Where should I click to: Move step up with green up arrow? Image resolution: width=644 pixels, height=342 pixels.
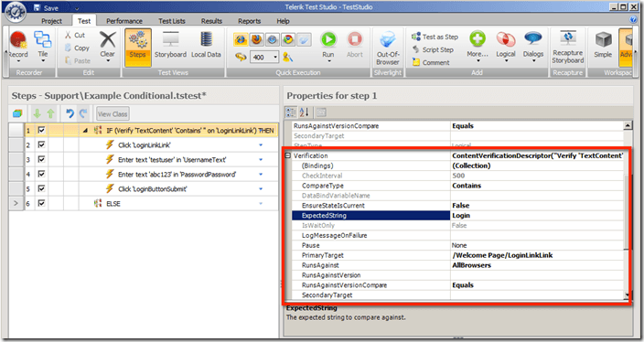click(50, 113)
